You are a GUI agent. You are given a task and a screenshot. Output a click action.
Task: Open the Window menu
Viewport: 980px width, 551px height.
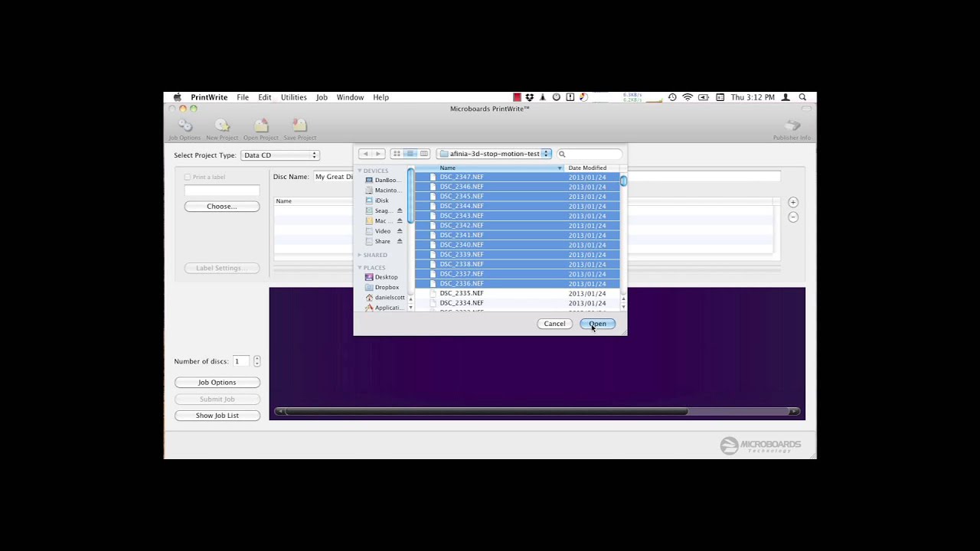(350, 97)
